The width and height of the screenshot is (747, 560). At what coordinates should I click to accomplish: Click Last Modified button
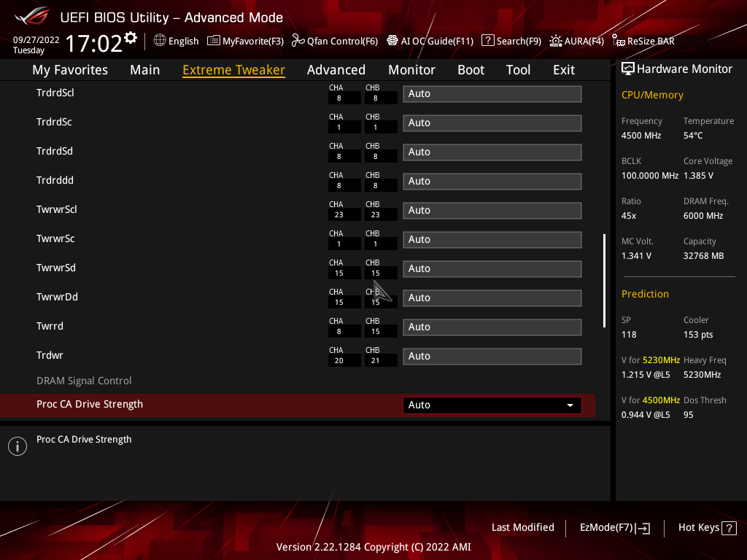522,528
